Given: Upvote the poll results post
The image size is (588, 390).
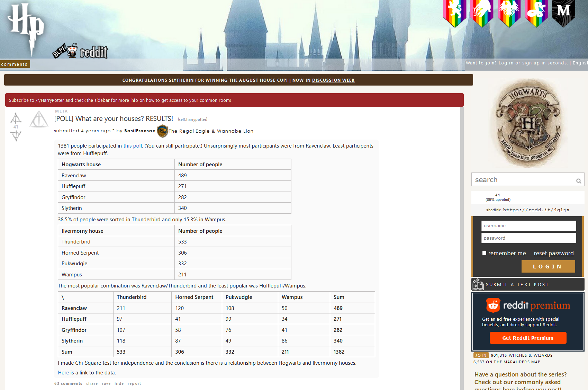Looking at the screenshot, I should (x=16, y=118).
